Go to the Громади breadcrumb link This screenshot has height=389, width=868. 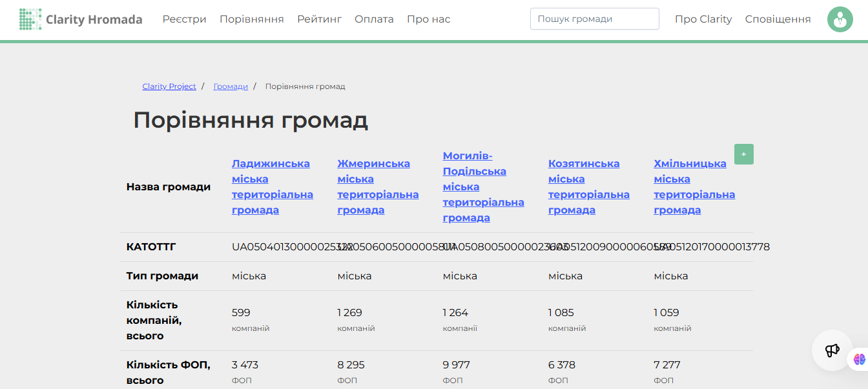231,86
